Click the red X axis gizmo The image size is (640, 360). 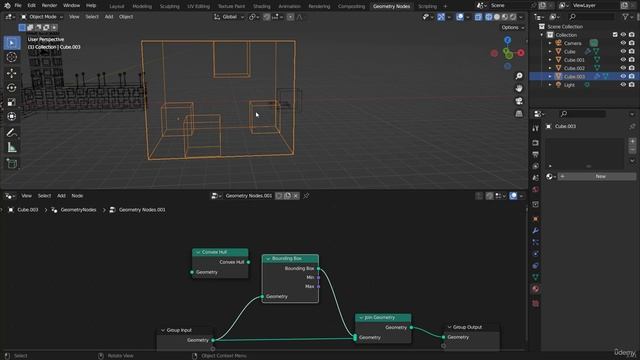coord(520,53)
